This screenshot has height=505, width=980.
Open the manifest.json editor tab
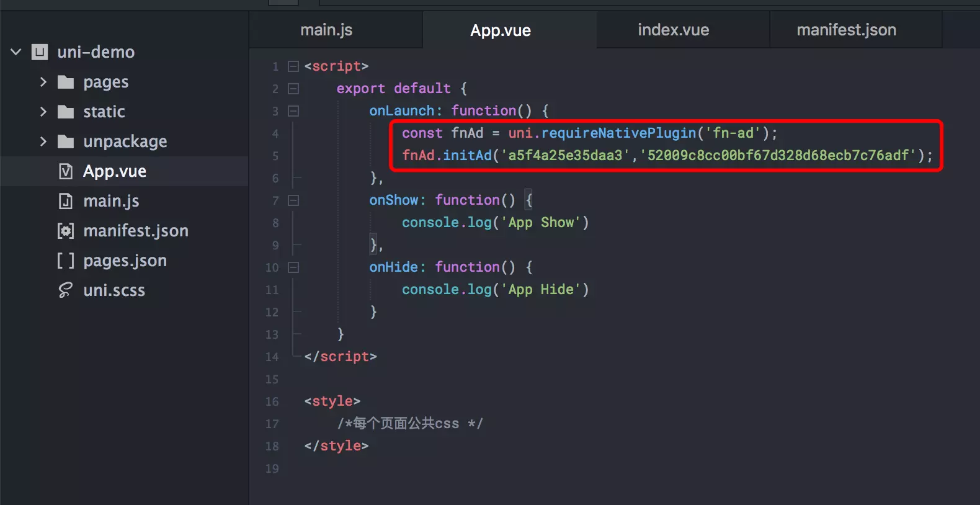(x=846, y=30)
